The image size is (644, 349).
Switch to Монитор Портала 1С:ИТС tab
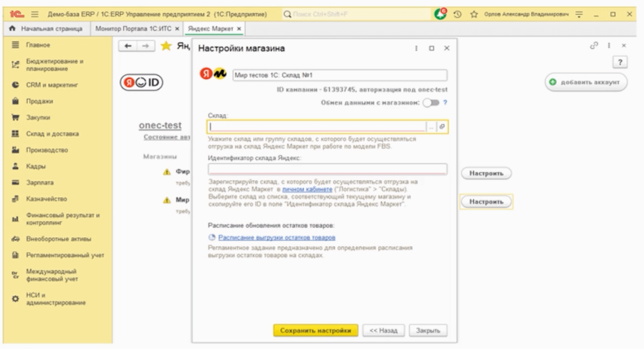click(x=133, y=29)
